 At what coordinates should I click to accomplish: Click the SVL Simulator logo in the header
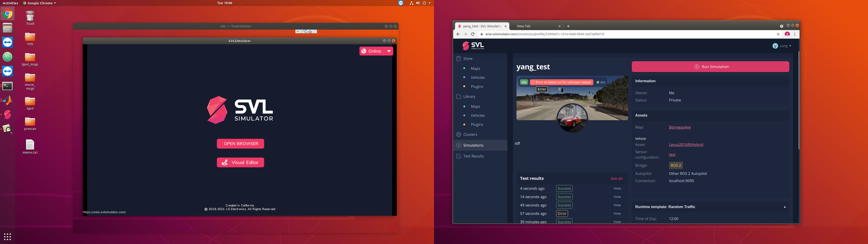(473, 45)
